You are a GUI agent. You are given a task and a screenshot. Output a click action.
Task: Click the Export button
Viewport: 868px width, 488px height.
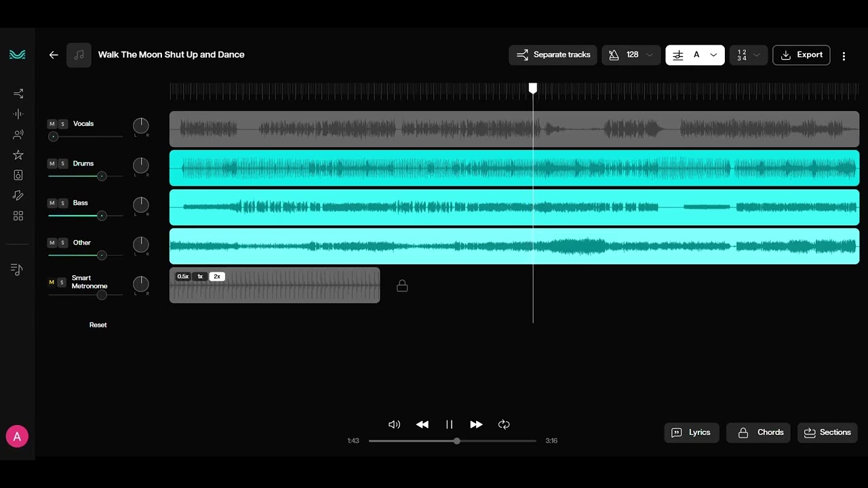tap(802, 55)
